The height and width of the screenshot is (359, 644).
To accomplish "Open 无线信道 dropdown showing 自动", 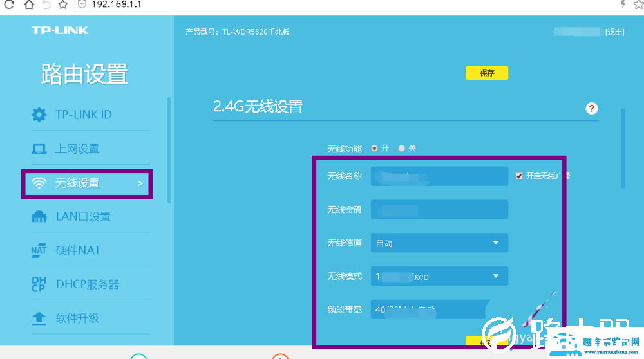I will coord(439,243).
